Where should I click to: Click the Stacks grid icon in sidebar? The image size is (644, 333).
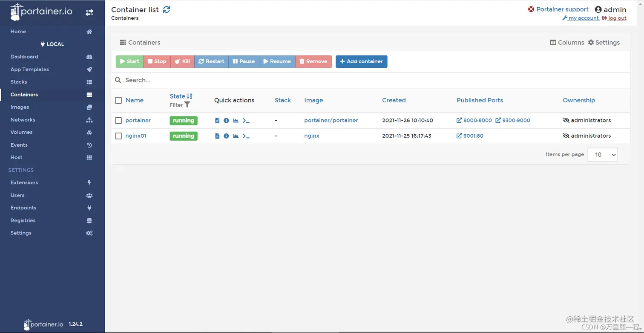[x=89, y=82]
